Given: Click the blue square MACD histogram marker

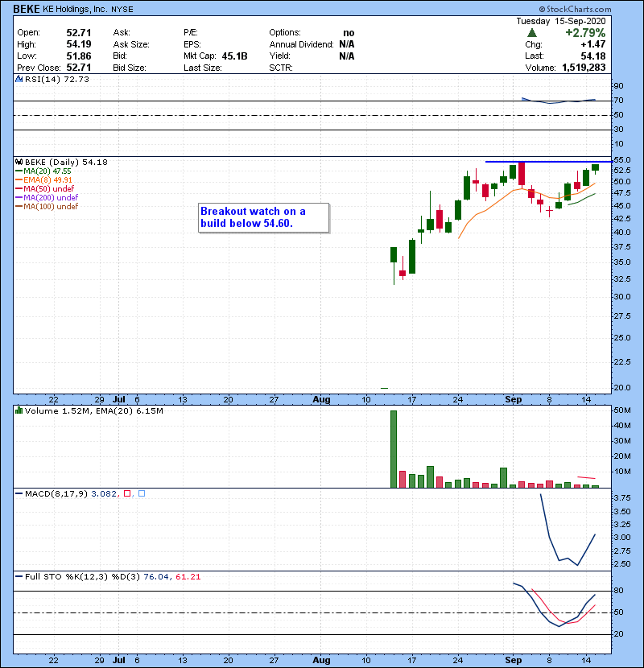Looking at the screenshot, I should click(x=142, y=493).
